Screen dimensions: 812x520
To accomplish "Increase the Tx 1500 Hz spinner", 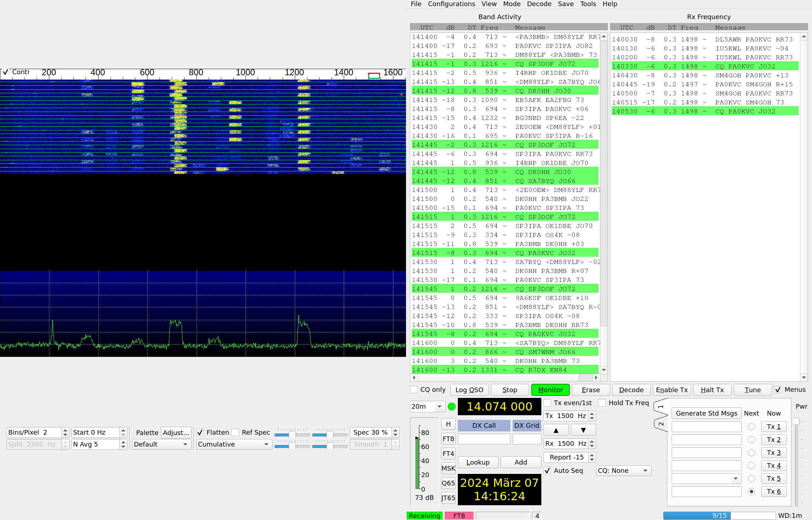I will 592,413.
